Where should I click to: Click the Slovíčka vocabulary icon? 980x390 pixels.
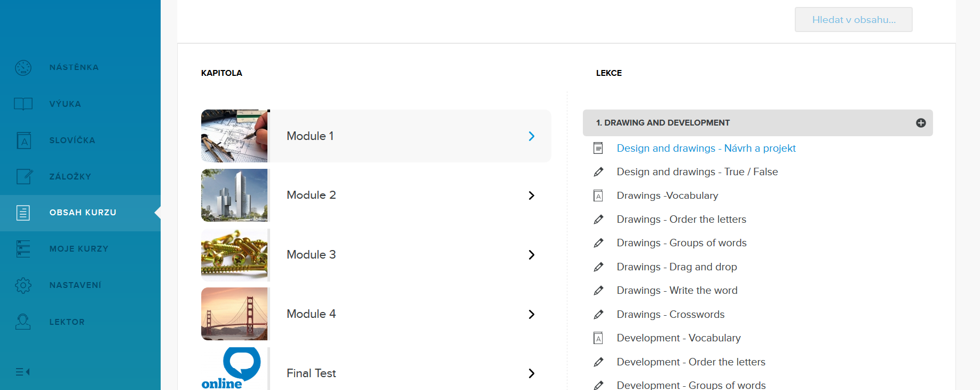(x=23, y=141)
